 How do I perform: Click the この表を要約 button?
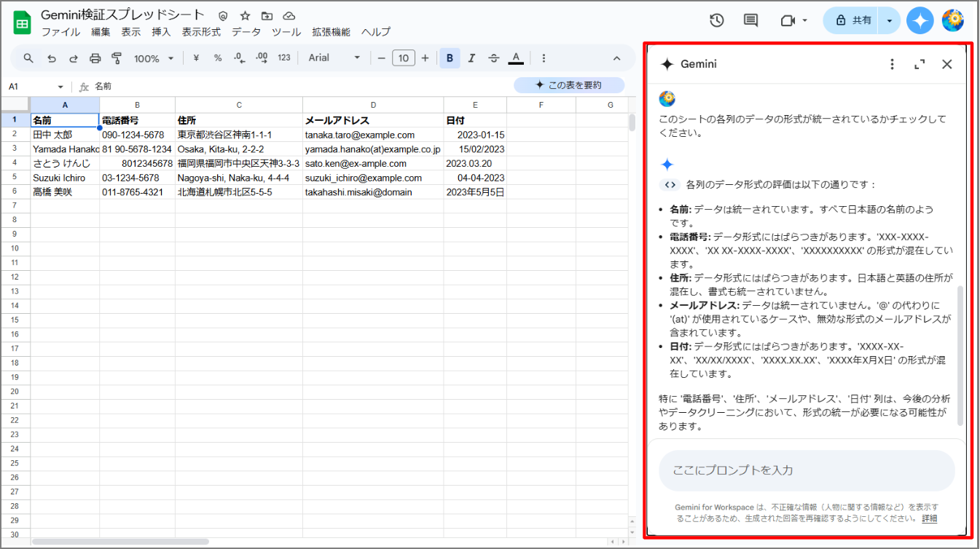click(x=569, y=85)
